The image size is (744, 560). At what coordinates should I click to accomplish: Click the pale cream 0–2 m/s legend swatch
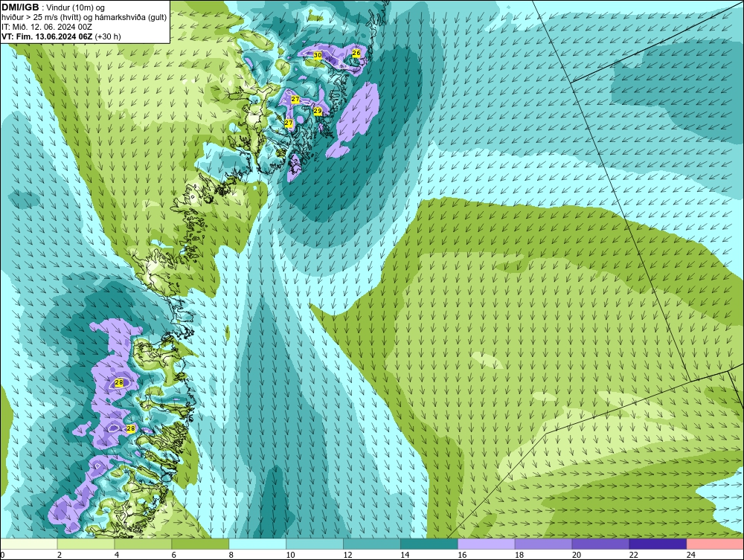tap(28, 544)
